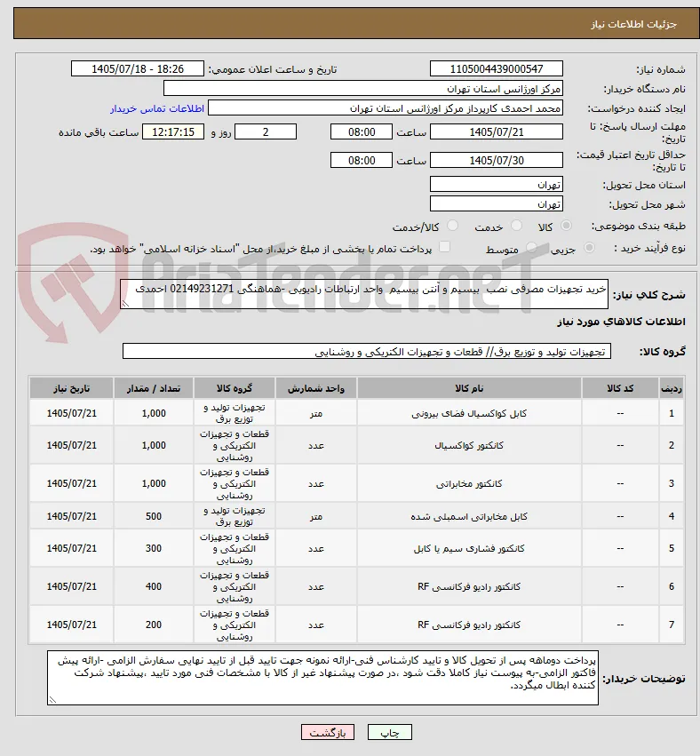The height and width of the screenshot is (756, 700).
Task: Click the واحد شمارش column header
Action: pos(315,388)
